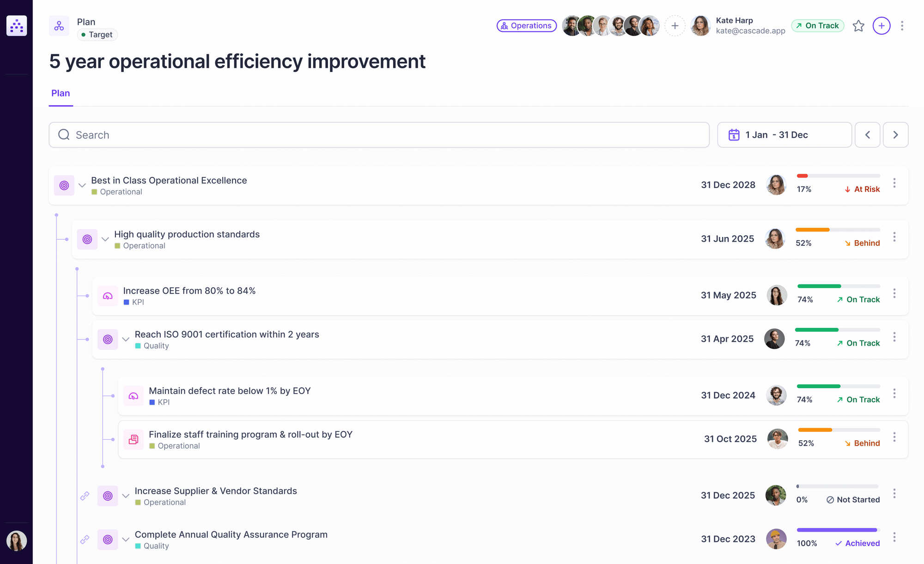Expand Complete Annual Quality Assurance Program
The image size is (924, 564).
[126, 540]
